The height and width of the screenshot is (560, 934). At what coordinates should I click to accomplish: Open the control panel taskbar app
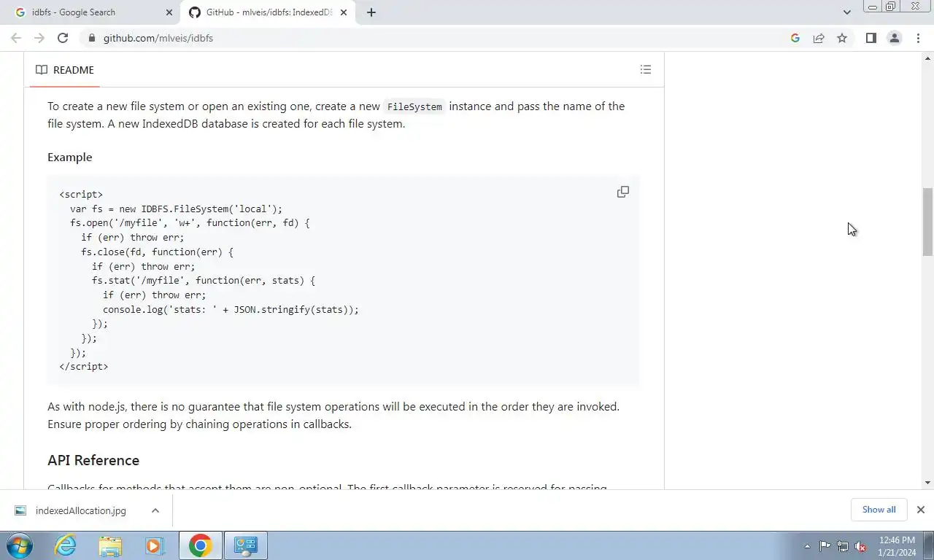(245, 545)
